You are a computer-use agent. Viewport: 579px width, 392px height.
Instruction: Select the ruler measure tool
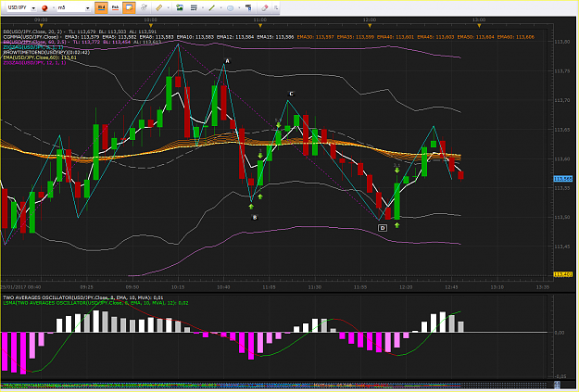[159, 7]
